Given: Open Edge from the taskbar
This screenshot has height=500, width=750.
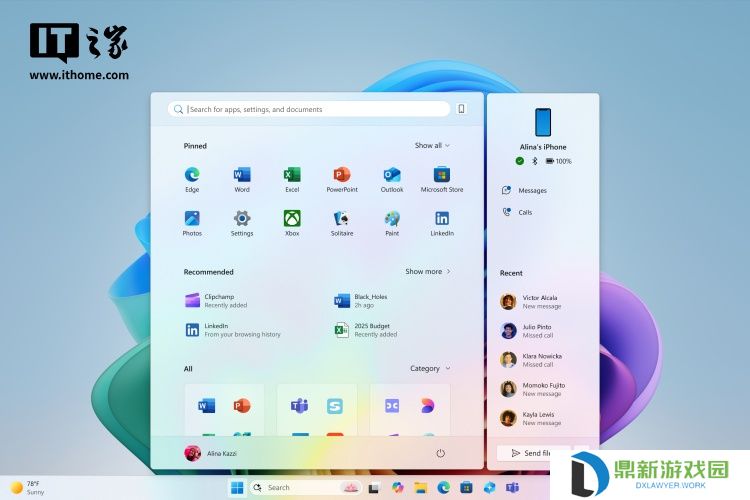Looking at the screenshot, I should (x=443, y=488).
